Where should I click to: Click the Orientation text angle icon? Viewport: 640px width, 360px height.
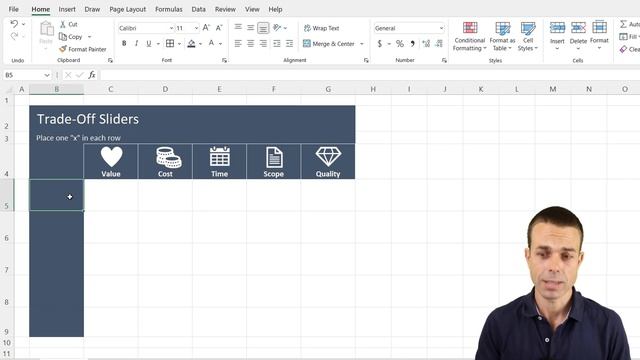277,27
